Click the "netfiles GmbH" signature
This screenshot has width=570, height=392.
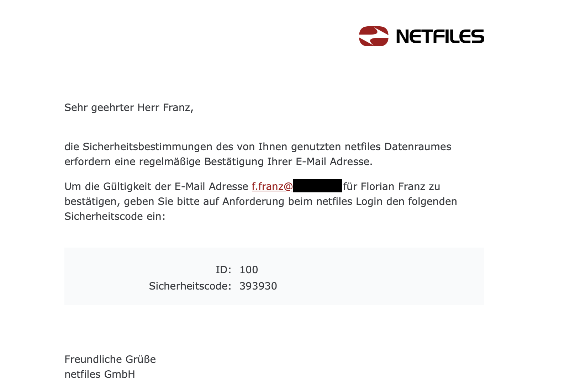point(100,374)
